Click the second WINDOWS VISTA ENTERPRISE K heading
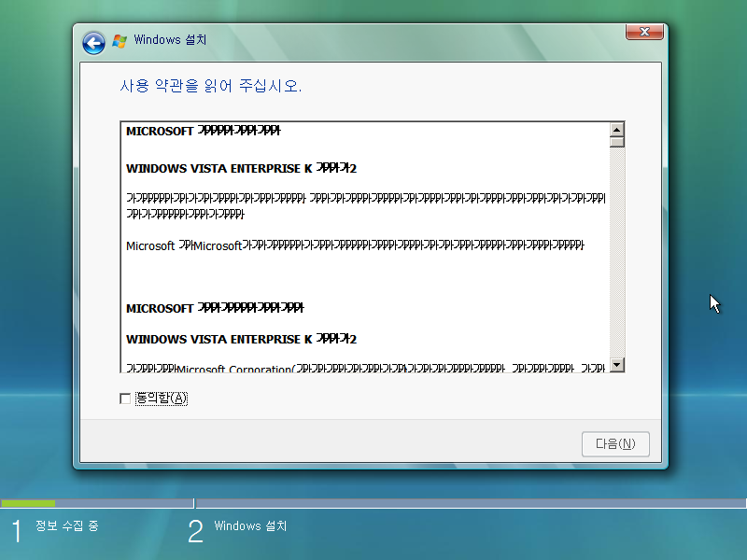Image resolution: width=747 pixels, height=560 pixels. tap(241, 339)
